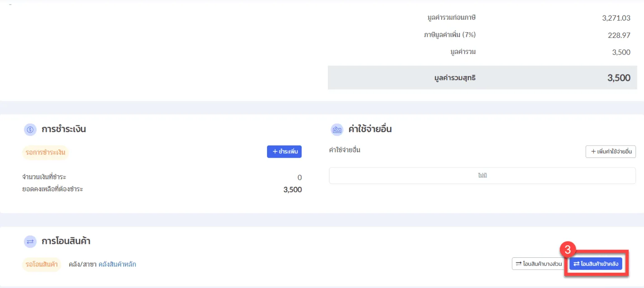The image size is (644, 288).
Task: Click the red number 3 step marker
Action: [567, 250]
